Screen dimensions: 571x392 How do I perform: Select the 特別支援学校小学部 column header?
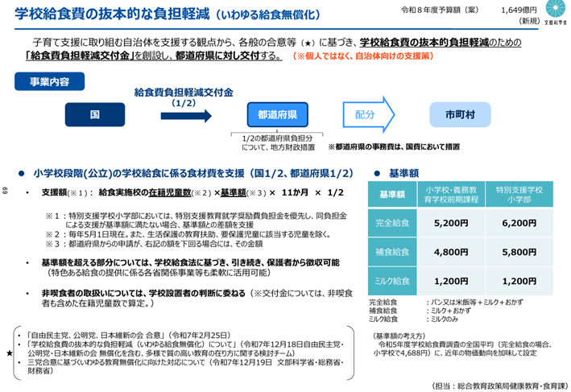point(519,195)
